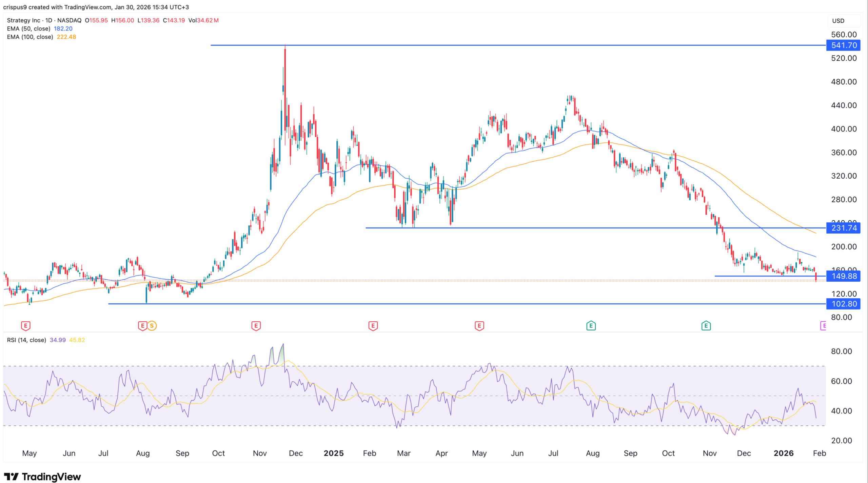
Task: Select the 102.80 price level label
Action: 843,304
